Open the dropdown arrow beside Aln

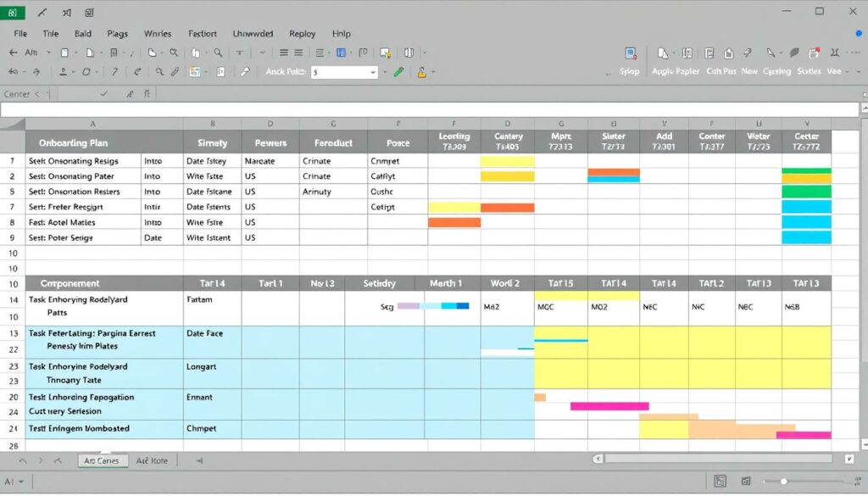pos(48,53)
